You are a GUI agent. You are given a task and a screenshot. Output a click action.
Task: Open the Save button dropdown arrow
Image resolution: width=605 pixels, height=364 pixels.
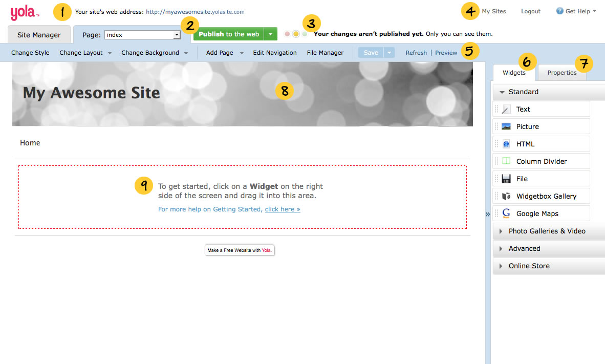click(x=390, y=53)
